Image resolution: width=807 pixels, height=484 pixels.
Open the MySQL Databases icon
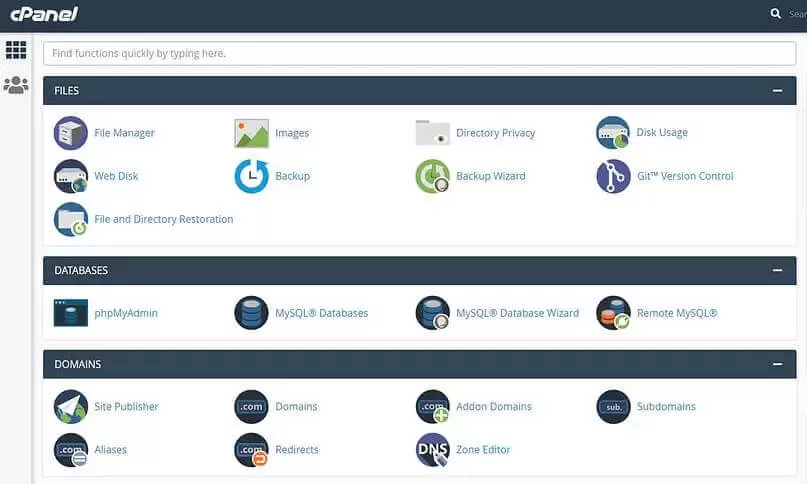(x=251, y=313)
